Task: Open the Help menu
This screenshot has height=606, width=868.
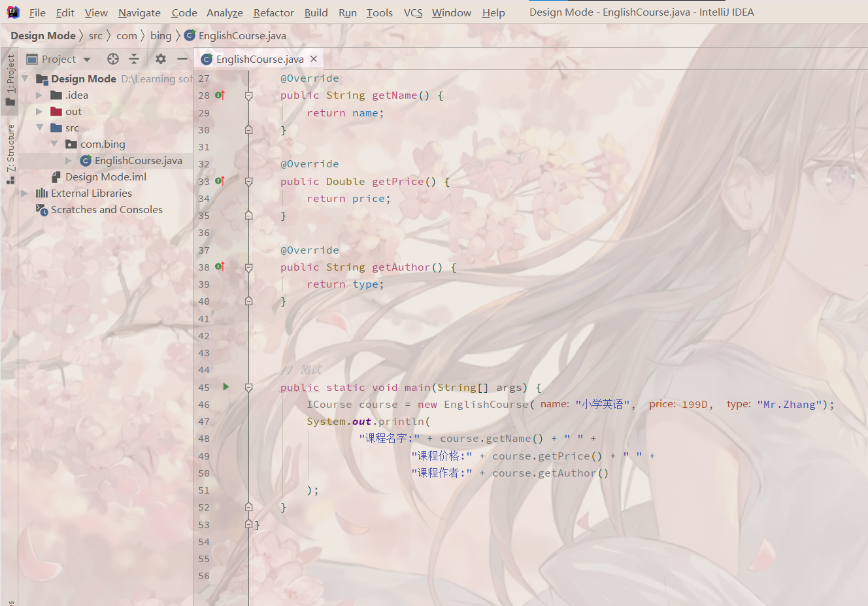Action: pyautogui.click(x=493, y=12)
